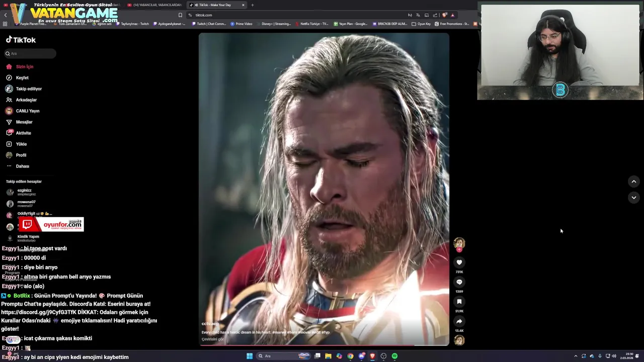
Task: Open the Free Promotions bookmark
Action: (x=452, y=24)
